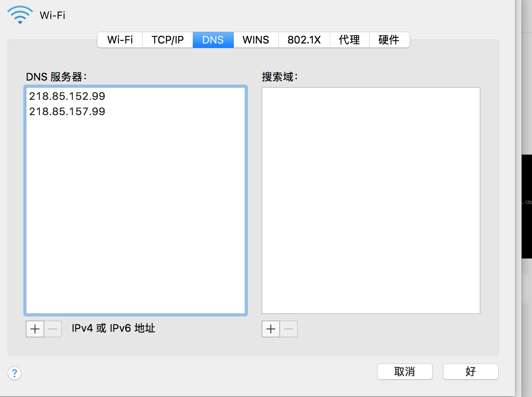This screenshot has height=397, width=532.
Task: Add a DNS server with plus button
Action: (x=35, y=329)
